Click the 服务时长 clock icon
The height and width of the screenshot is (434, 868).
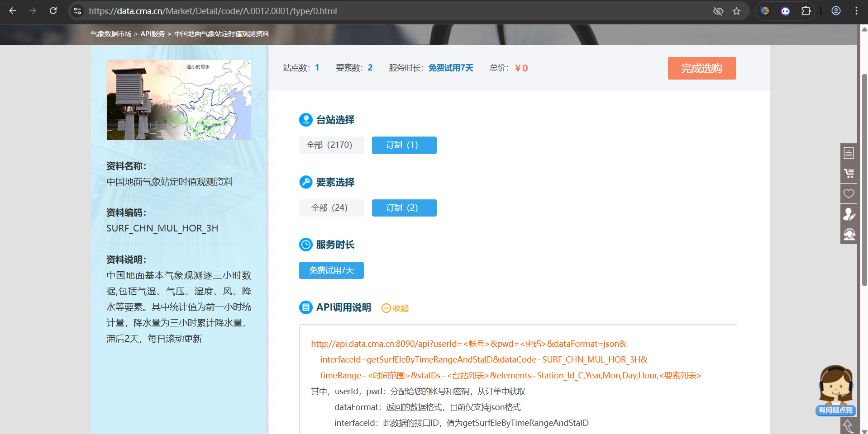tap(306, 245)
